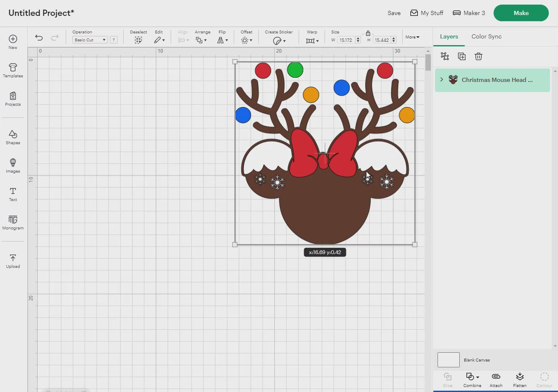This screenshot has height=392, width=558.
Task: Click the Save button
Action: [394, 13]
